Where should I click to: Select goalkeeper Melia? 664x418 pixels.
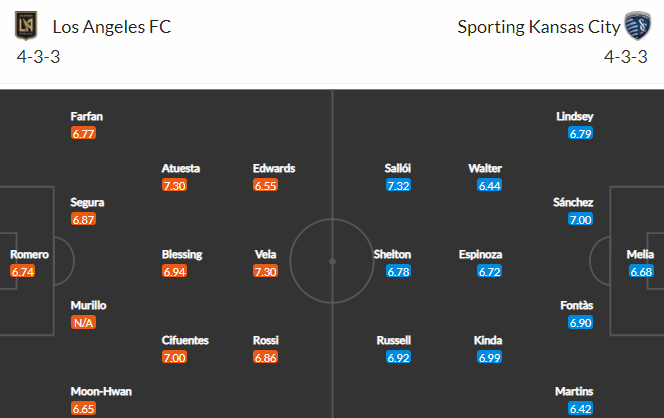640,254
